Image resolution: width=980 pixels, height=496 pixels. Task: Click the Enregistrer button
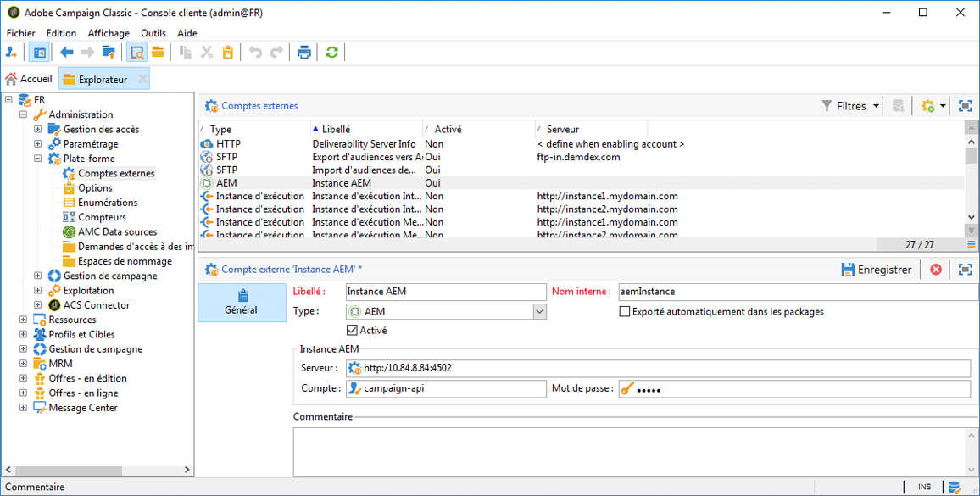[877, 270]
